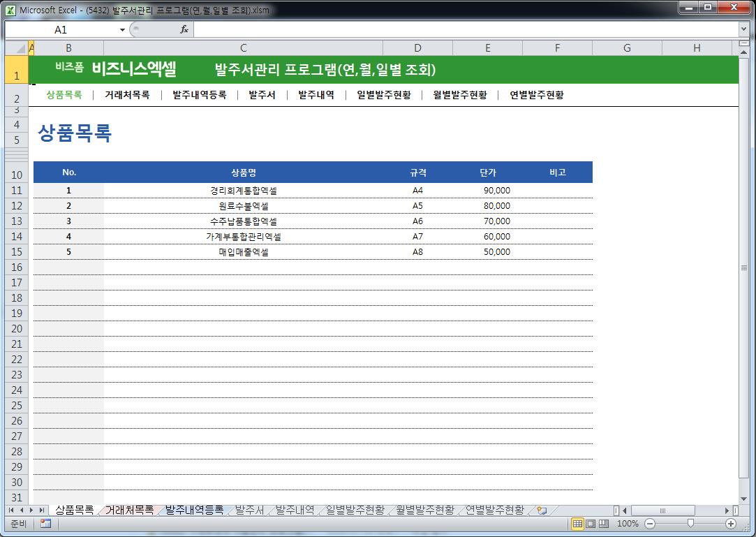Open the 연별발주현황 sheet tab

495,510
